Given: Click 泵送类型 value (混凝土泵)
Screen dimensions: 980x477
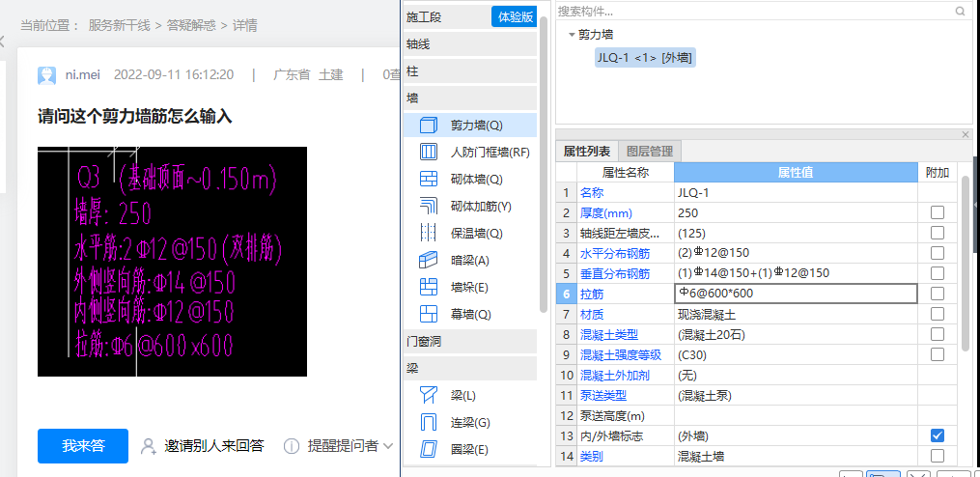Looking at the screenshot, I should tap(796, 395).
